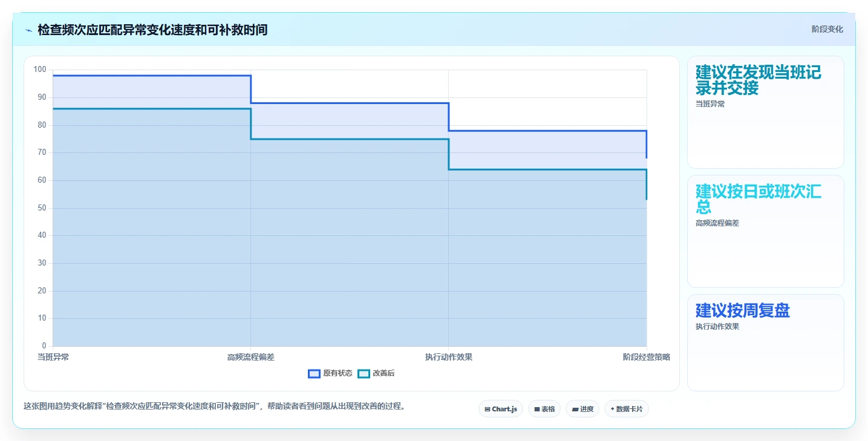This screenshot has height=441, width=868.
Task: Click the 进度 chip icon
Action: tap(575, 410)
